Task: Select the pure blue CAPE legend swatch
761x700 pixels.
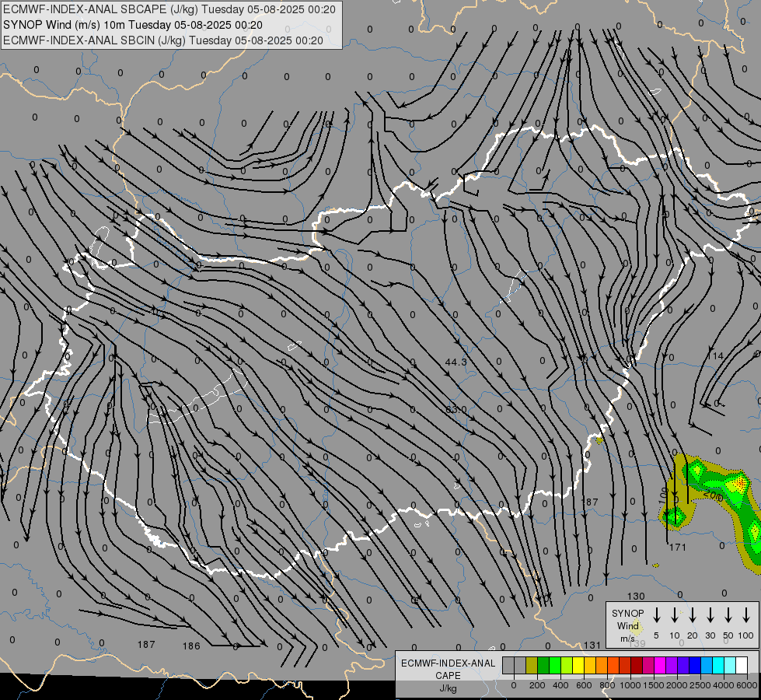Action: coord(694,666)
